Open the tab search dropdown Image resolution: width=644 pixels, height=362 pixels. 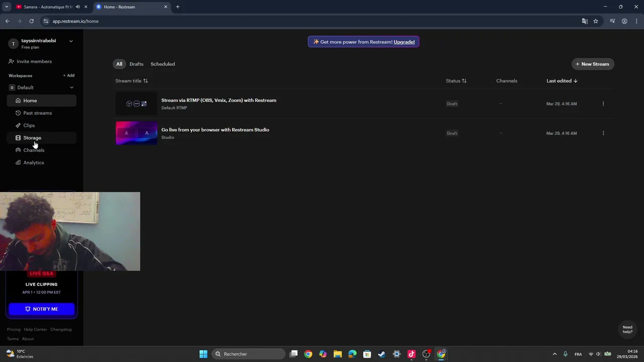tap(7, 7)
